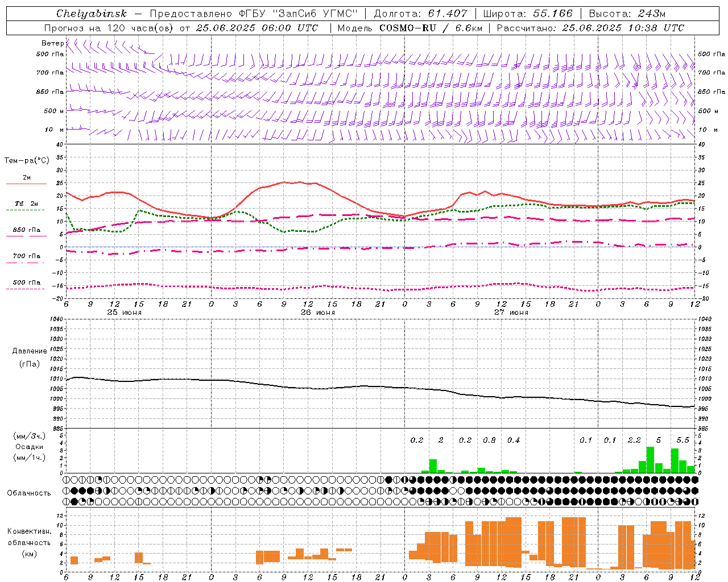Click the 0.8 precipitation amount value
The image size is (728, 582).
coord(489,440)
